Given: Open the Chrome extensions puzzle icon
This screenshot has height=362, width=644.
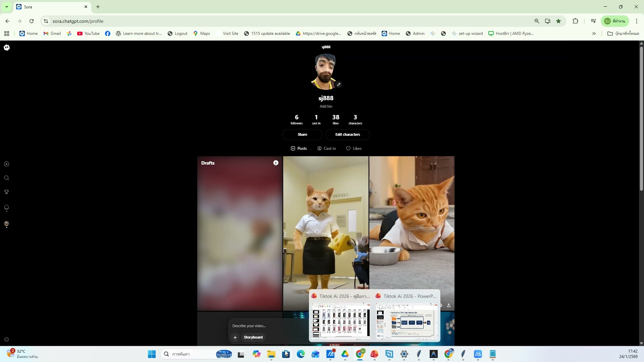Looking at the screenshot, I should 575,21.
